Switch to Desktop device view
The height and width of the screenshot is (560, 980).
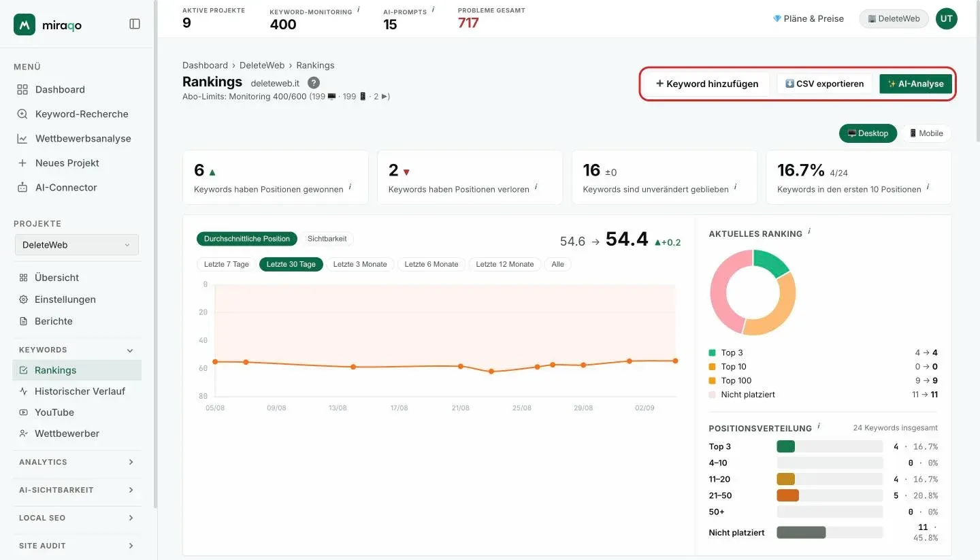point(868,133)
